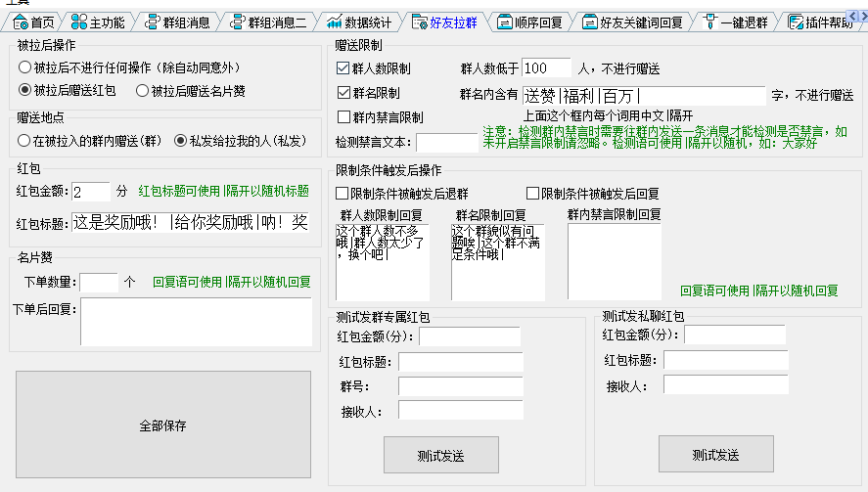Switch to the 一键退群 tab

pyautogui.click(x=736, y=22)
